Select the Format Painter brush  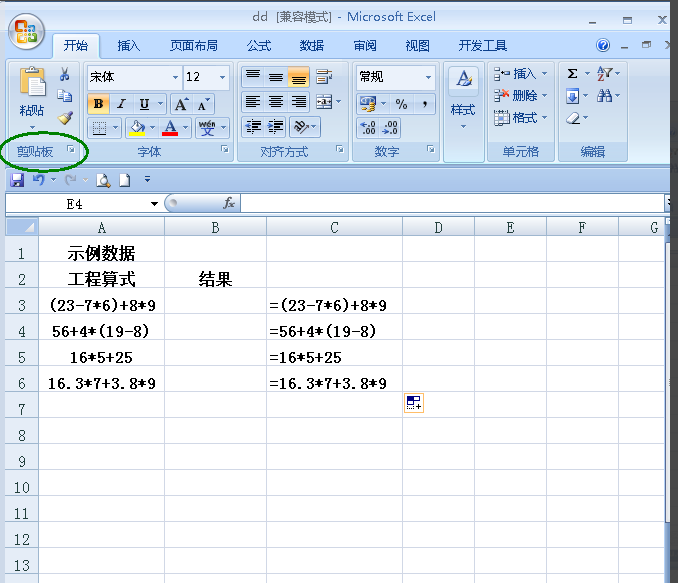coord(65,117)
